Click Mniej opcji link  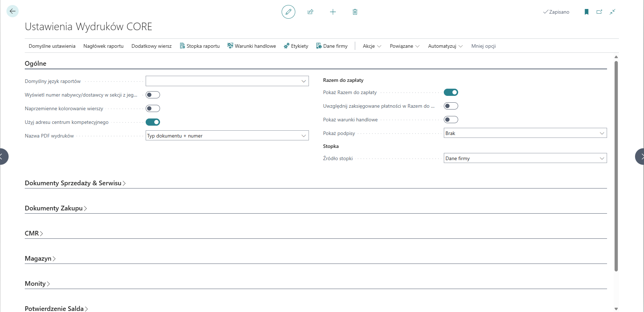coord(483,46)
